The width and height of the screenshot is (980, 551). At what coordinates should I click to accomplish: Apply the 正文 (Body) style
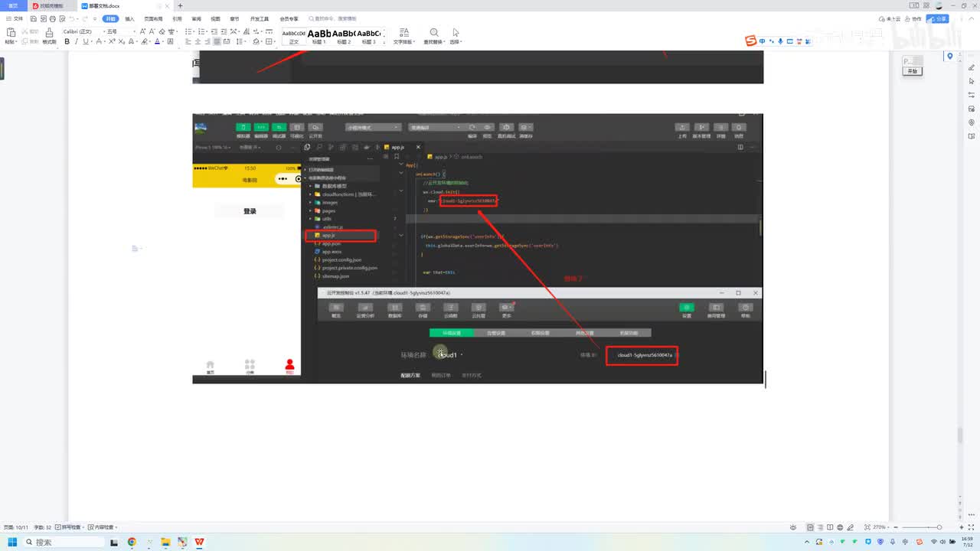click(x=294, y=37)
